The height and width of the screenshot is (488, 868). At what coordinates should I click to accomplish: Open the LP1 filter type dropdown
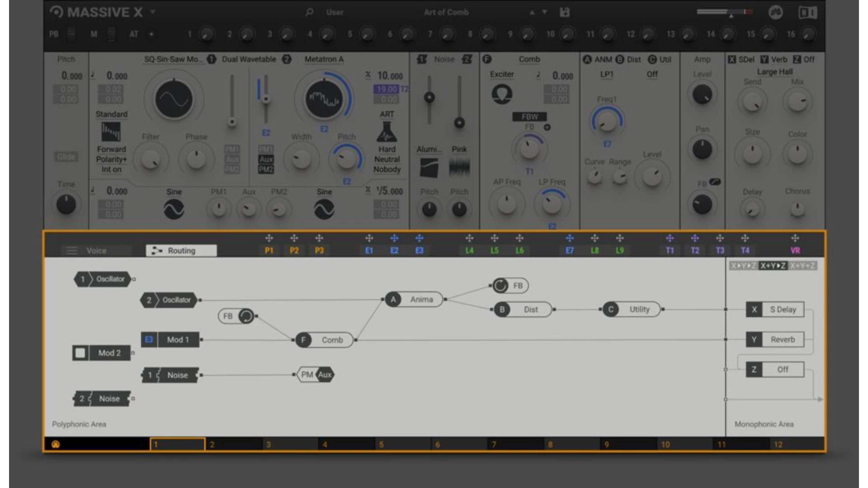coord(607,74)
